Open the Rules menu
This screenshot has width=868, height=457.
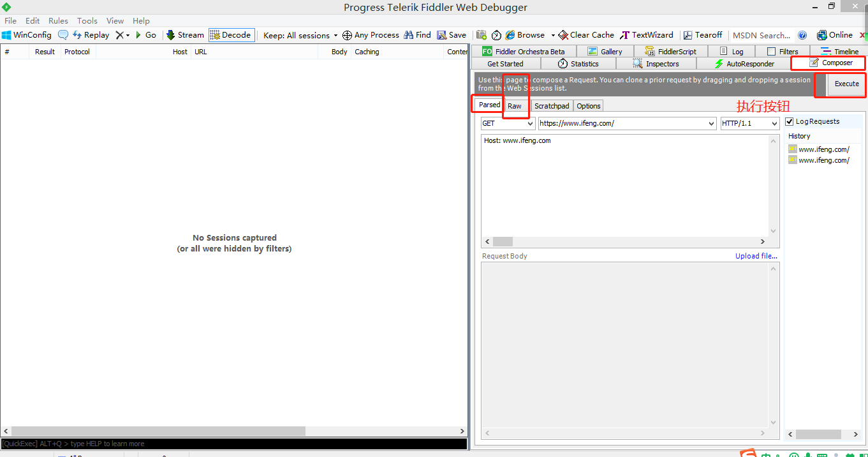pos(58,20)
